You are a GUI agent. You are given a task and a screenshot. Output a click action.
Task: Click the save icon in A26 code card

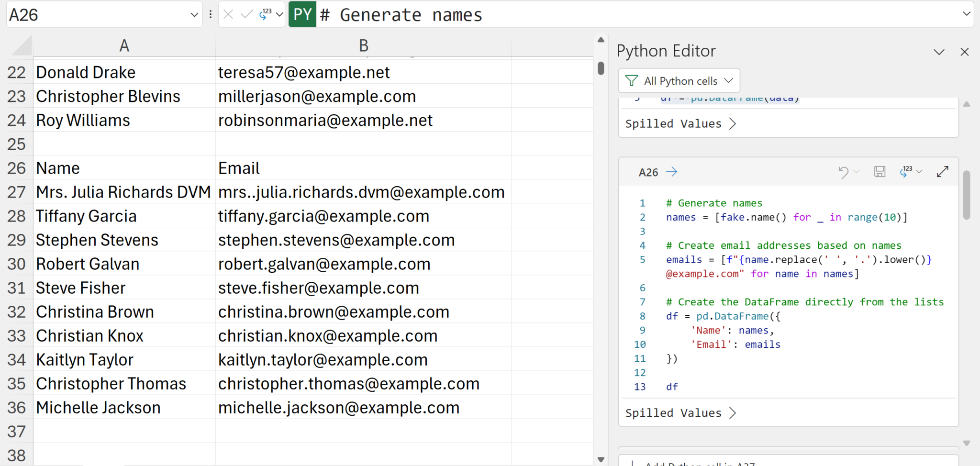pyautogui.click(x=880, y=172)
